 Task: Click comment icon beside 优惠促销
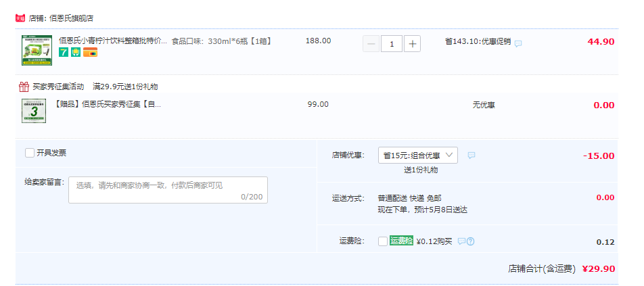point(518,43)
